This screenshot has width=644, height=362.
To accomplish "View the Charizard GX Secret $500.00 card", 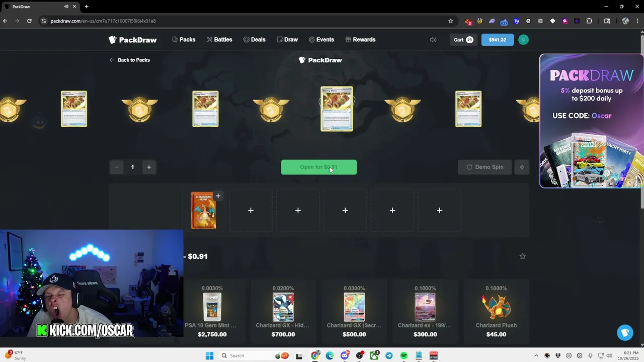I will tap(354, 311).
